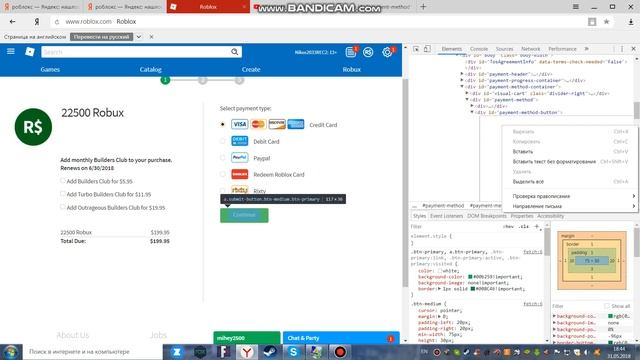Open Games in Roblox navigation
640x360 pixels.
pos(50,69)
